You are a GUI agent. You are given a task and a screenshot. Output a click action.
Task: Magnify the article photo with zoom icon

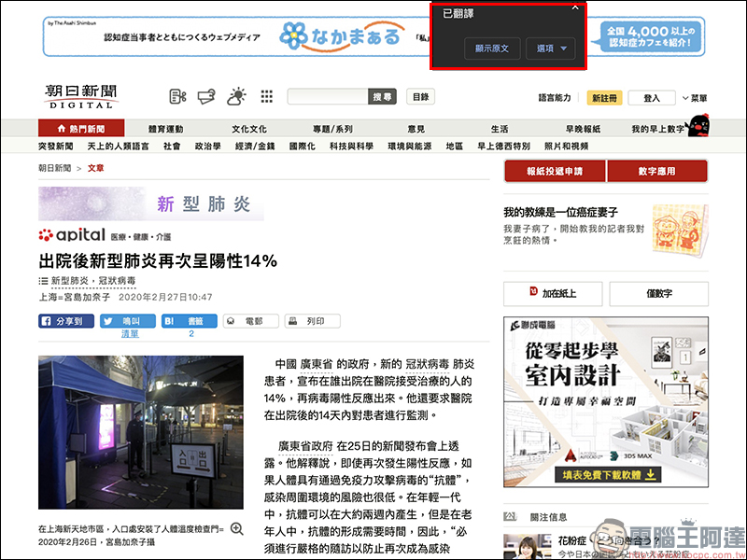pyautogui.click(x=236, y=528)
